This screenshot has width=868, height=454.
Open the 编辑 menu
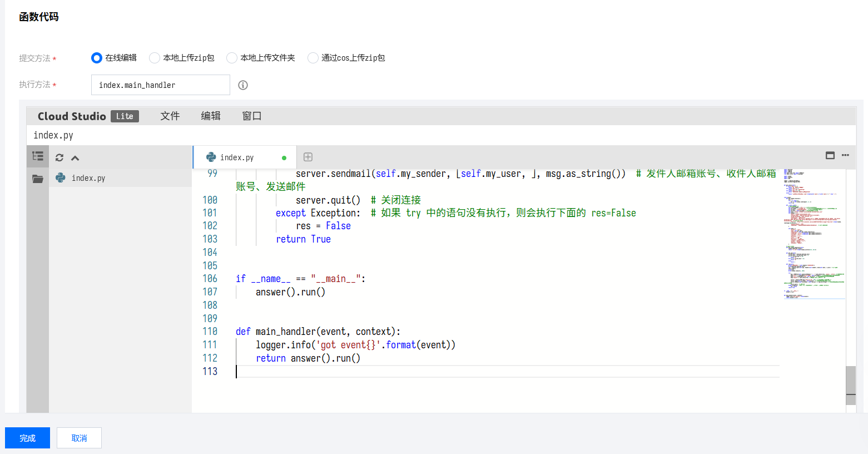(x=211, y=116)
